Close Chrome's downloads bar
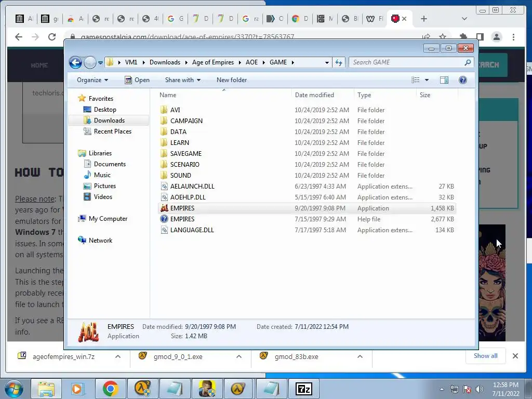 click(515, 356)
